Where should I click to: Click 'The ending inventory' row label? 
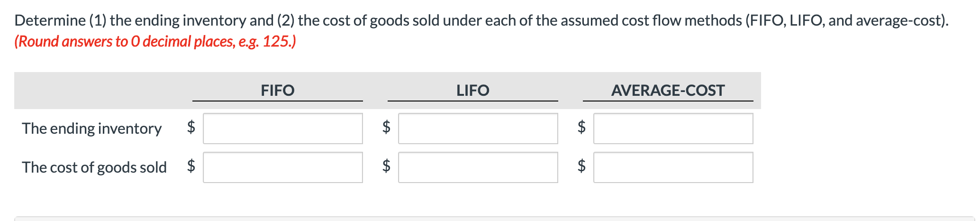point(91,129)
